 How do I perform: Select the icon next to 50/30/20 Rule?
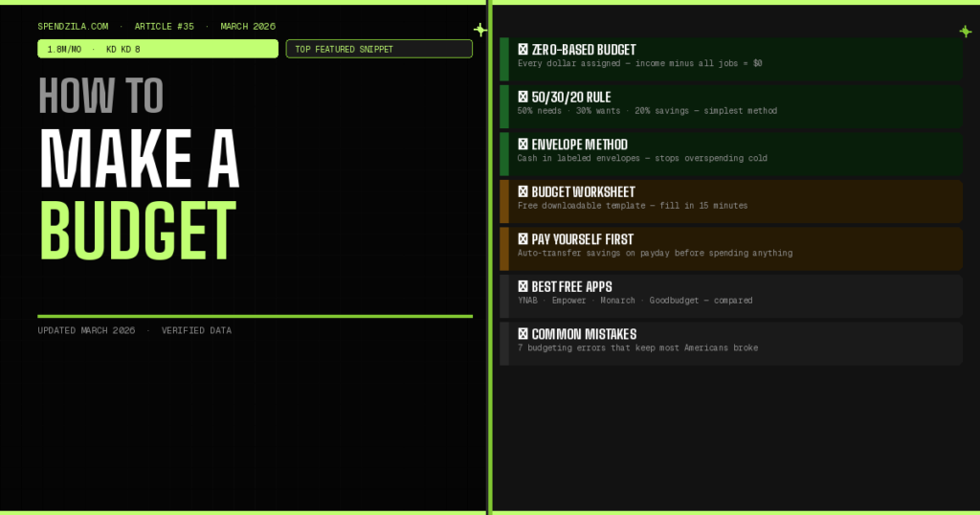point(523,97)
